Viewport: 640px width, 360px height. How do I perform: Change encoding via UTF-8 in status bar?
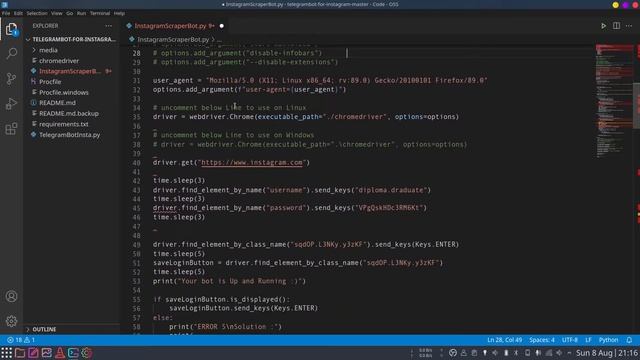[x=570, y=340]
